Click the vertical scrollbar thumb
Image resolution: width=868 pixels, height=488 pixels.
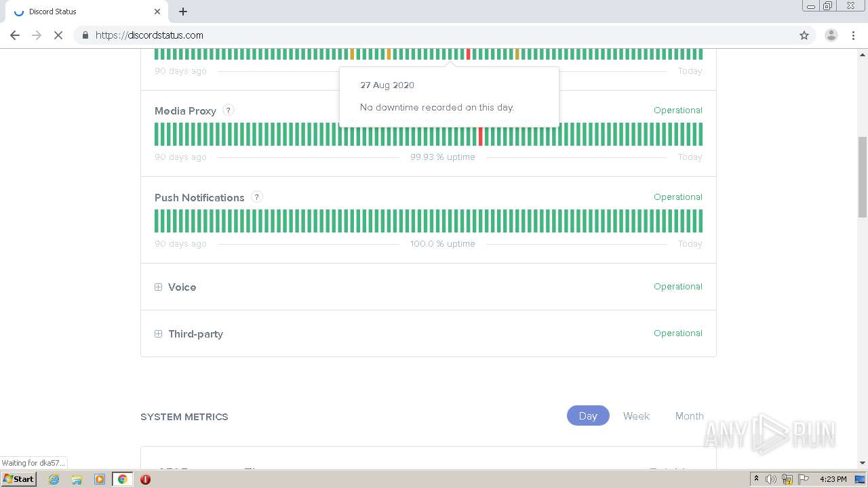click(862, 176)
